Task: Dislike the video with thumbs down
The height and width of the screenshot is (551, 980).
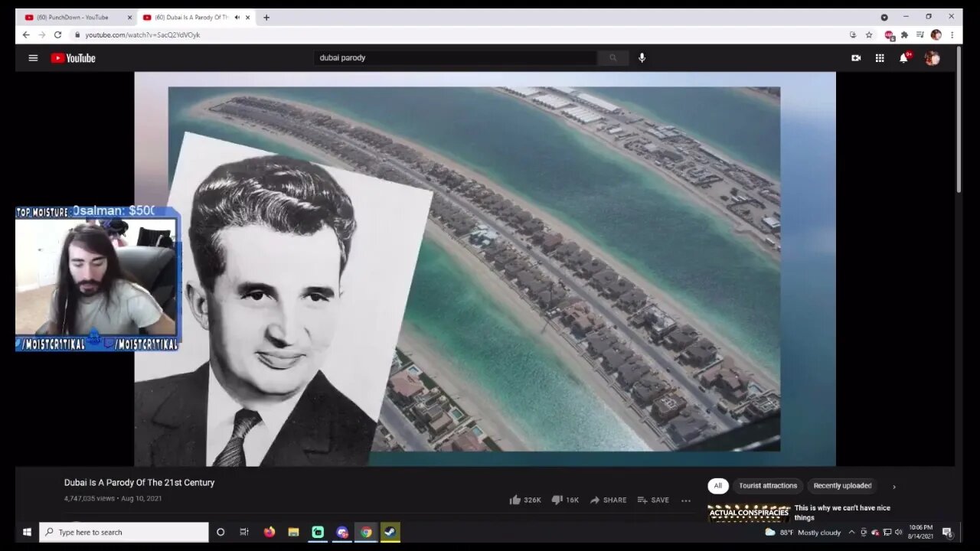Action: pyautogui.click(x=565, y=500)
